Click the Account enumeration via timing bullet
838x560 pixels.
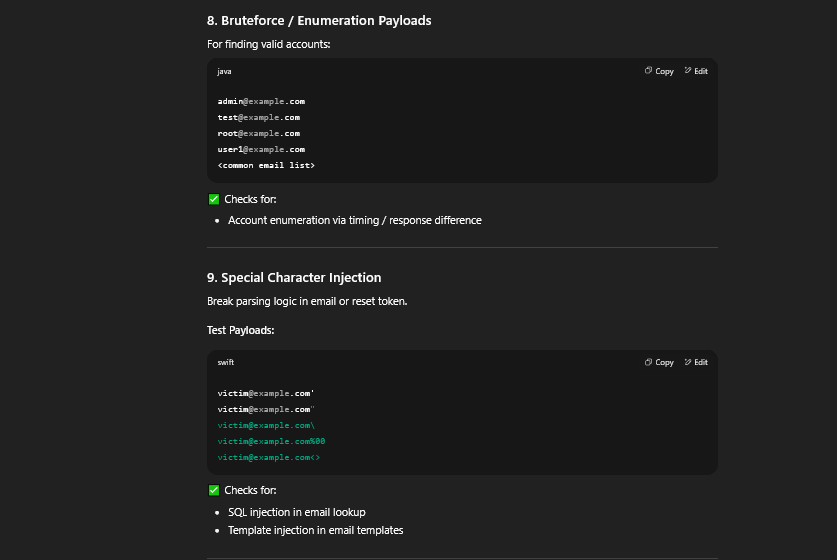click(x=354, y=220)
